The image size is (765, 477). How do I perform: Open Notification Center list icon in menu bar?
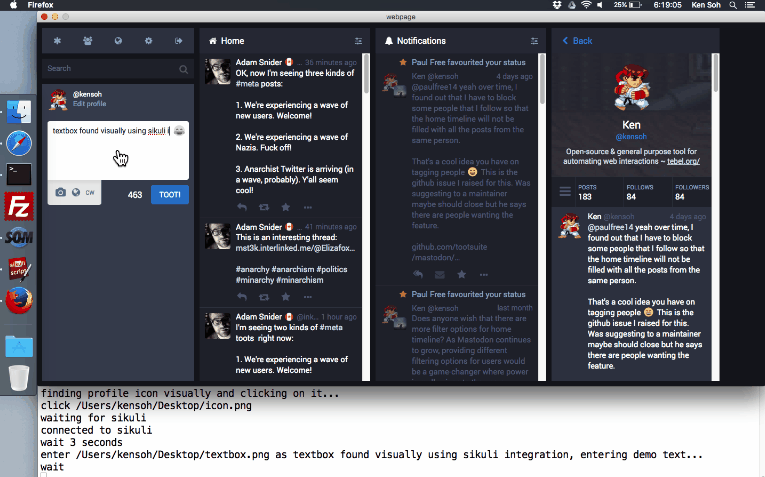pyautogui.click(x=750, y=5)
